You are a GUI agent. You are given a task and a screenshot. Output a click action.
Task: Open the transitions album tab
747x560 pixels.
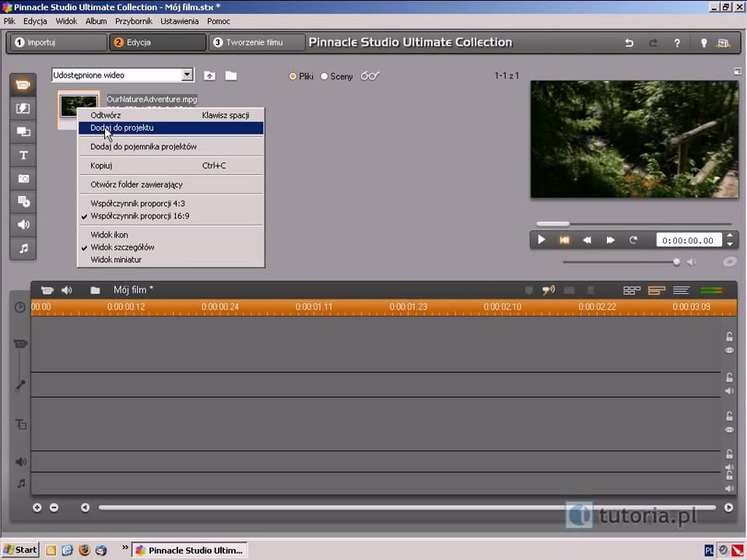coord(23,109)
